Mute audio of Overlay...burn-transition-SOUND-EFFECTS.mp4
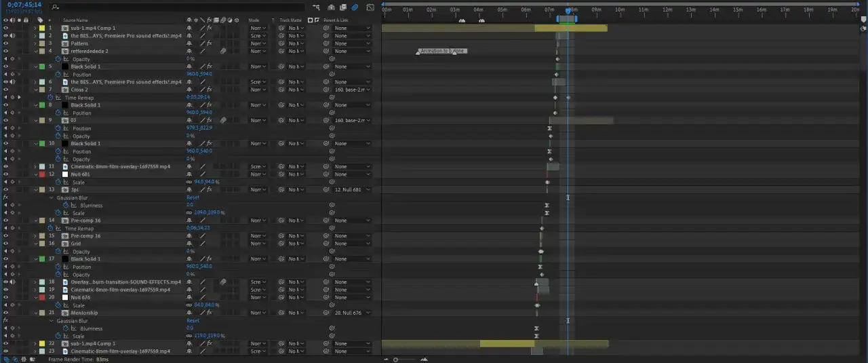The height and width of the screenshot is (363, 868). click(x=12, y=282)
